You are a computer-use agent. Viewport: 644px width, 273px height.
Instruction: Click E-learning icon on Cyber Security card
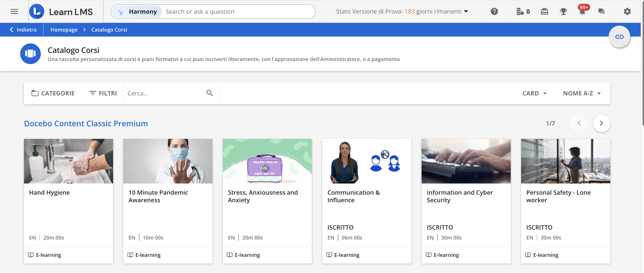428,255
